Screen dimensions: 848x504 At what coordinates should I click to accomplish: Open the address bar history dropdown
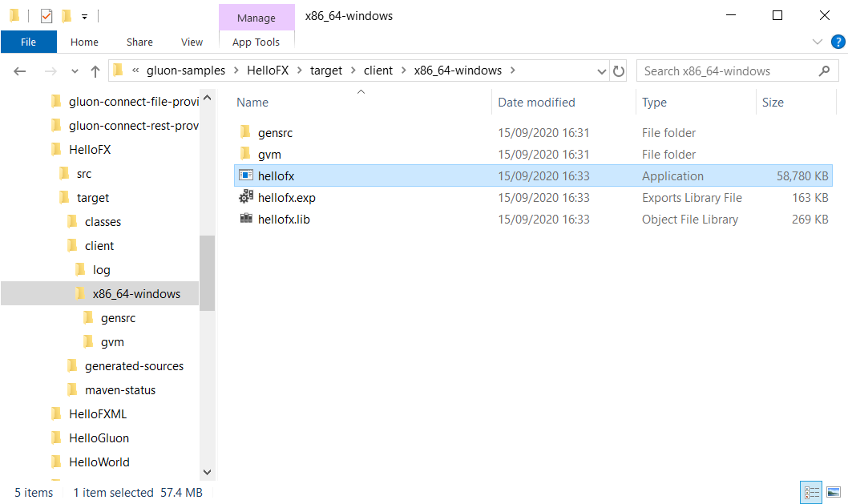coord(601,71)
